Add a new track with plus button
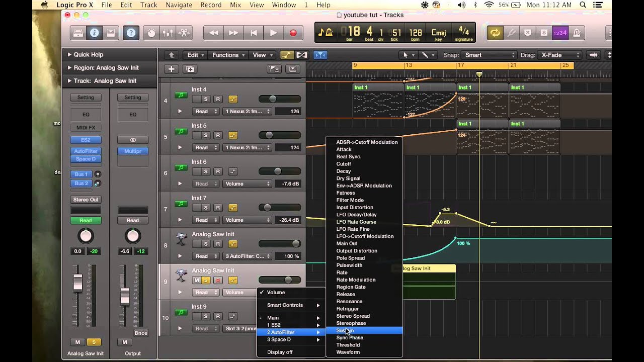Screen dimensions: 644x362 pos(172,69)
